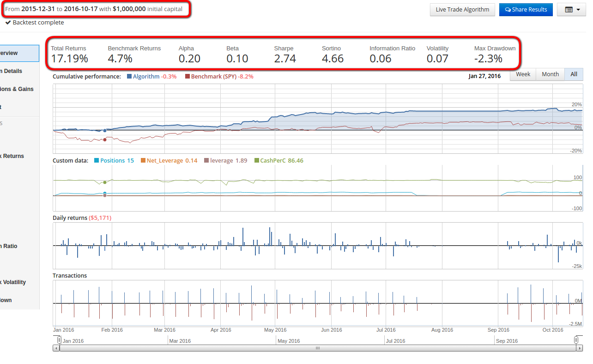Grab the left handle of the date navigator
593x364 pixels.
click(x=59, y=340)
